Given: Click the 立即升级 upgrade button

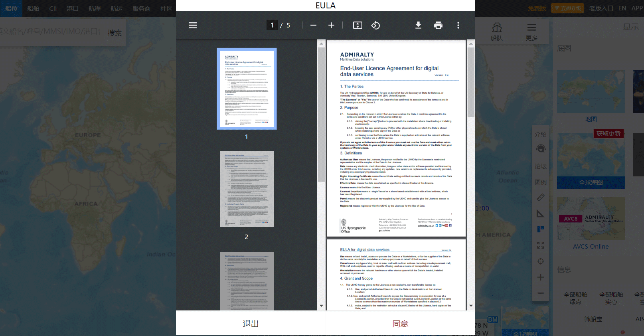Looking at the screenshot, I should (x=567, y=8).
